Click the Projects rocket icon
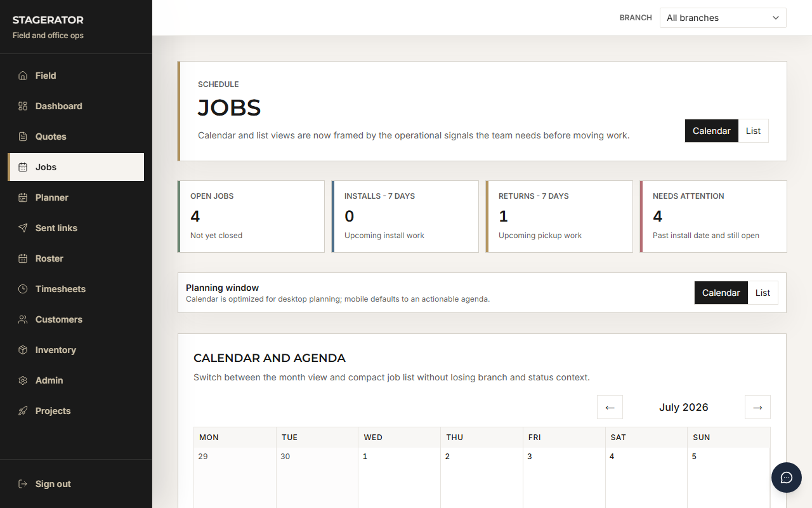The height and width of the screenshot is (508, 812). (23, 411)
